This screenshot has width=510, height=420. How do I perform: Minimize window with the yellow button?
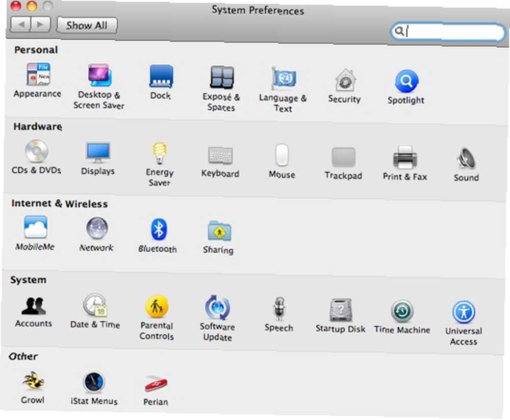(32, 6)
